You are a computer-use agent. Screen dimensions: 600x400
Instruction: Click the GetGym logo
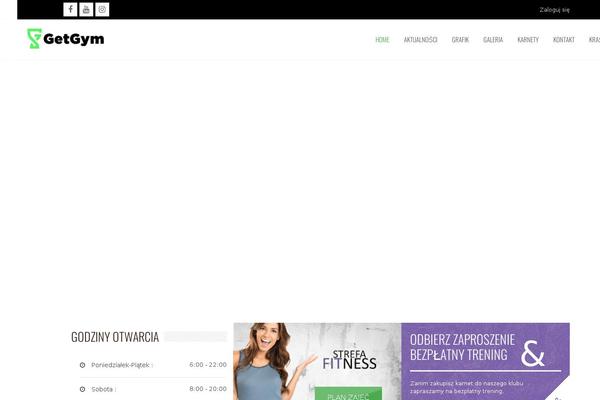65,39
